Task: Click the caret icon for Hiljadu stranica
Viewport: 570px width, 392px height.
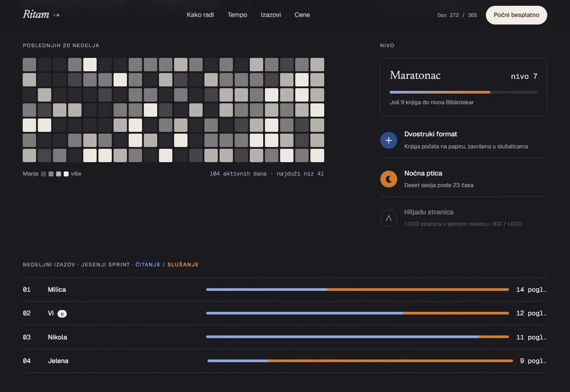Action: pos(388,218)
